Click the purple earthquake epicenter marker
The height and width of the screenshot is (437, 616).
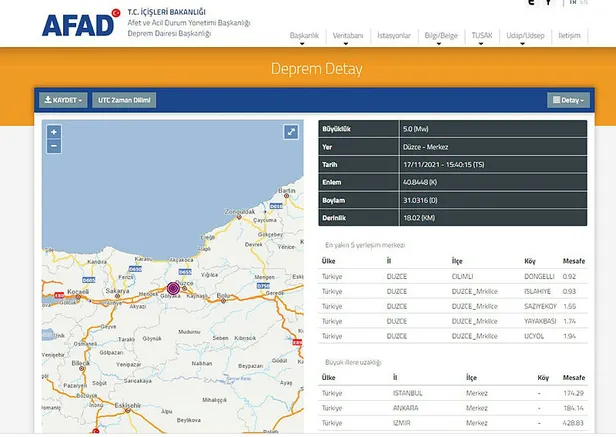(x=173, y=288)
